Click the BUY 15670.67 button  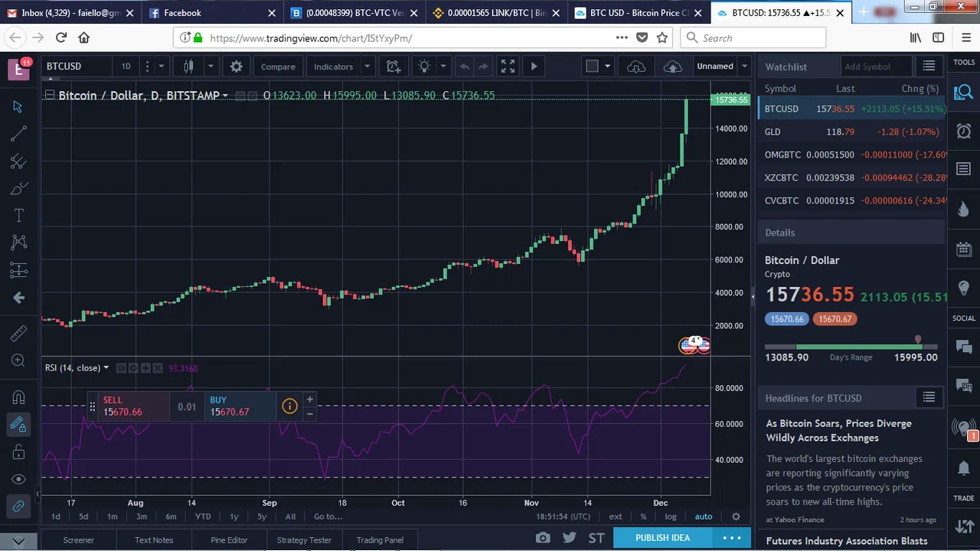240,406
